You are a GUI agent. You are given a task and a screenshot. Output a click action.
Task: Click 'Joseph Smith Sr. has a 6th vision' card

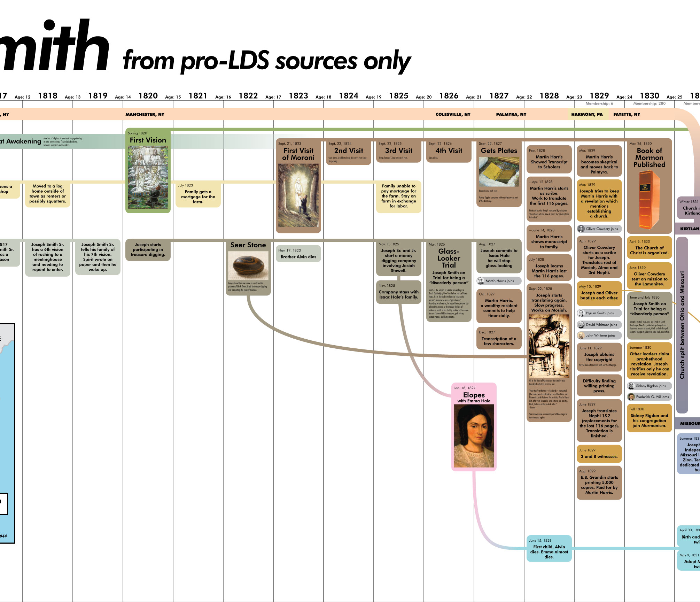[x=48, y=257]
